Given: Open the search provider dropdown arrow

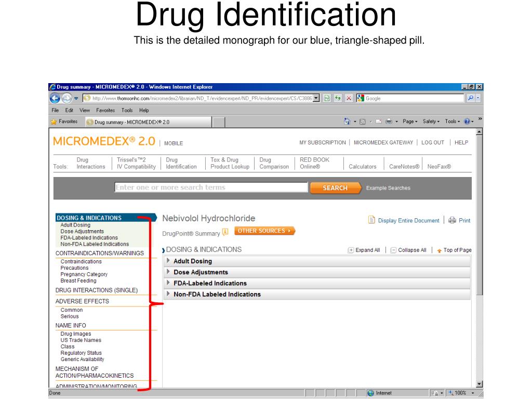Looking at the screenshot, I should [x=478, y=98].
